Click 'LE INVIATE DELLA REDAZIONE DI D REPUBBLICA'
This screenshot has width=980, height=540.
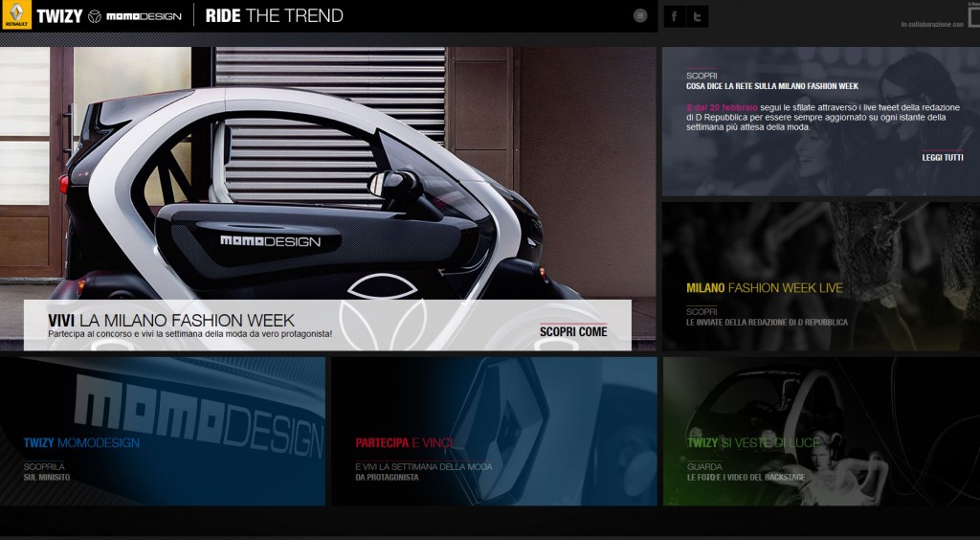[767, 323]
